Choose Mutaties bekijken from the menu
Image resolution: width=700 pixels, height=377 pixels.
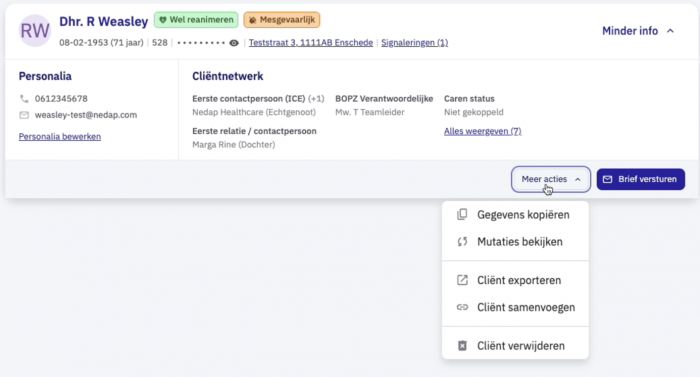(515, 242)
